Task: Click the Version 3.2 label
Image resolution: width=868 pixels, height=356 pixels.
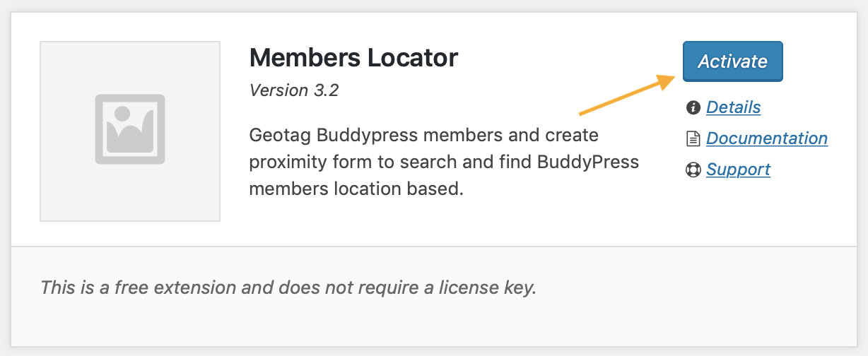Action: [x=294, y=91]
